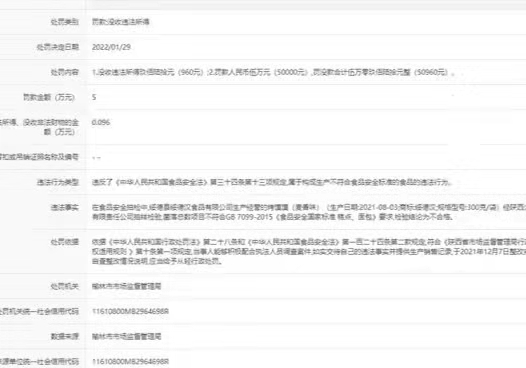This screenshot has height=368, width=526.
Task: Click the 处罚类别 field label
Action: coord(65,22)
